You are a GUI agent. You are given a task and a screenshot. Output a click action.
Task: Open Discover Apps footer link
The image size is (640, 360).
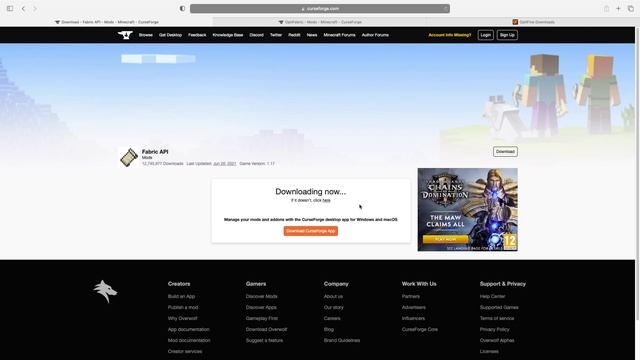click(261, 307)
